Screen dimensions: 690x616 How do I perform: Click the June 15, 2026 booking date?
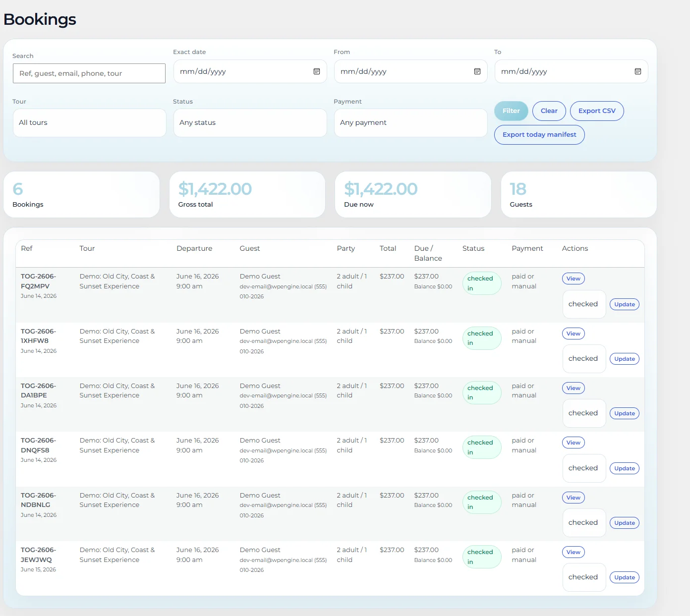click(x=39, y=570)
